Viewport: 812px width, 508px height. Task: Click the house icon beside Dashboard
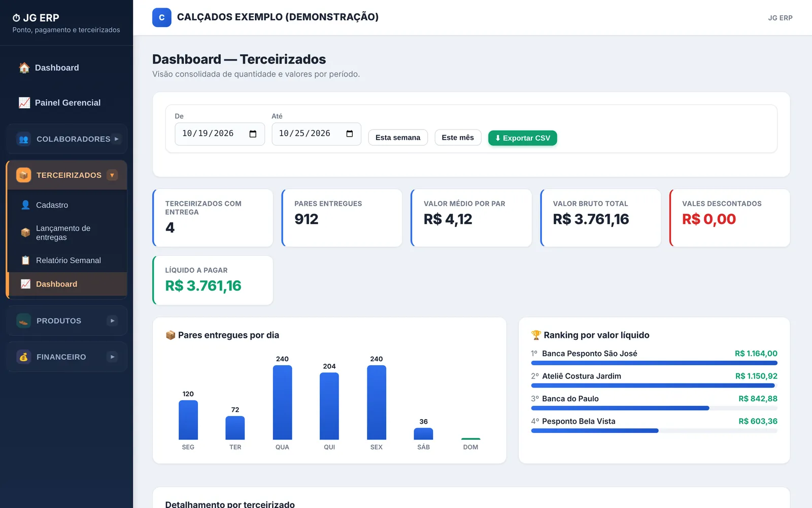24,68
